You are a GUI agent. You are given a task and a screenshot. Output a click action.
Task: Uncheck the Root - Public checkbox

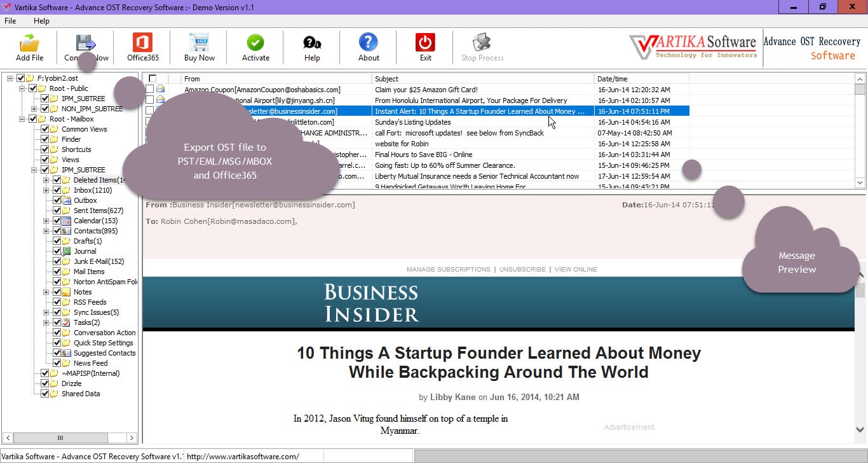point(33,88)
